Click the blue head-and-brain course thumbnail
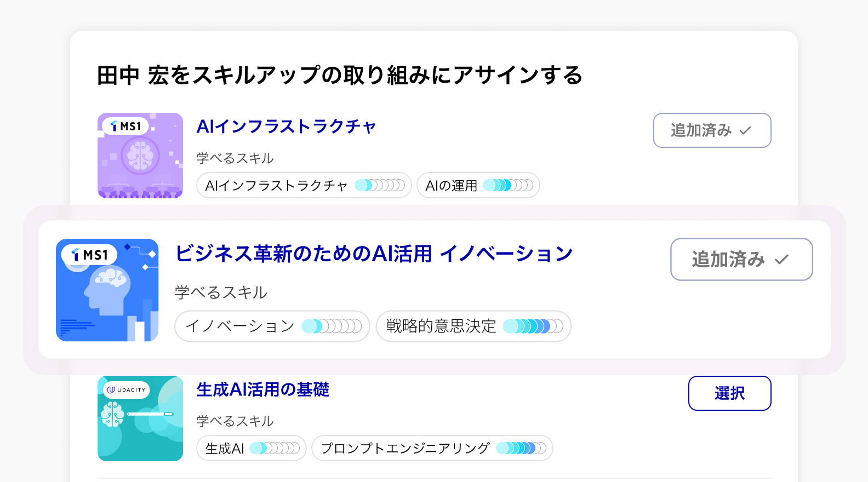The height and width of the screenshot is (482, 868). tap(107, 290)
